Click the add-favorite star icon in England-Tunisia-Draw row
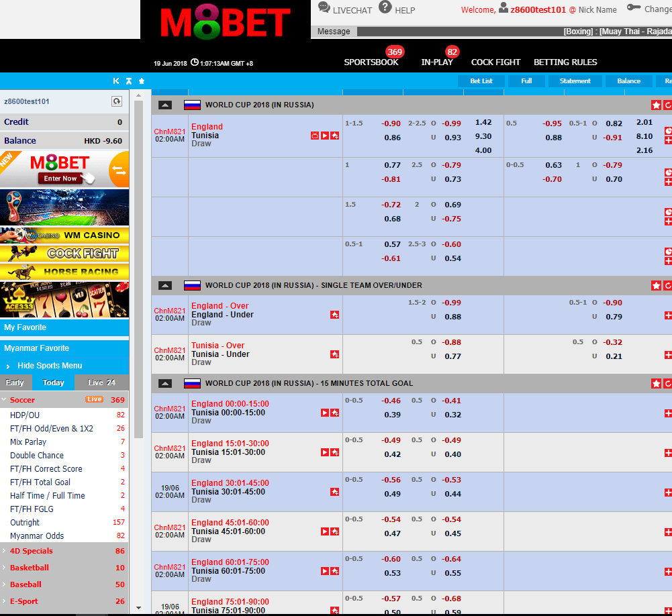The width and height of the screenshot is (672, 616). click(x=335, y=136)
